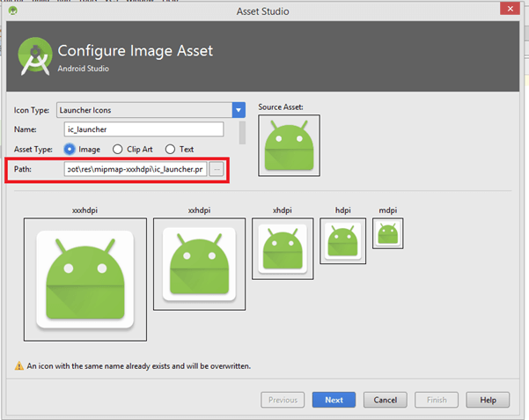Click the warning triangle icon
Viewport: 529px width, 420px height.
point(18,365)
